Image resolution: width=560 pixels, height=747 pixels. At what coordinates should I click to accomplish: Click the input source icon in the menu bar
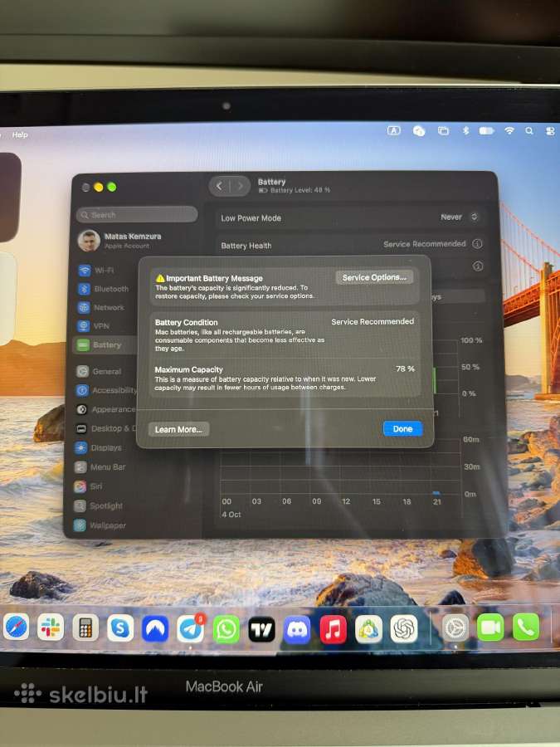[394, 130]
